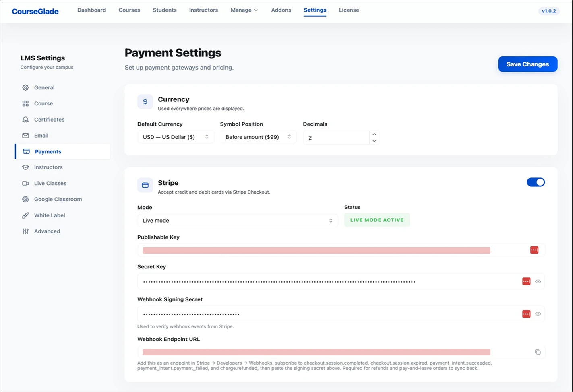Click the Advanced sliders icon

(25, 231)
